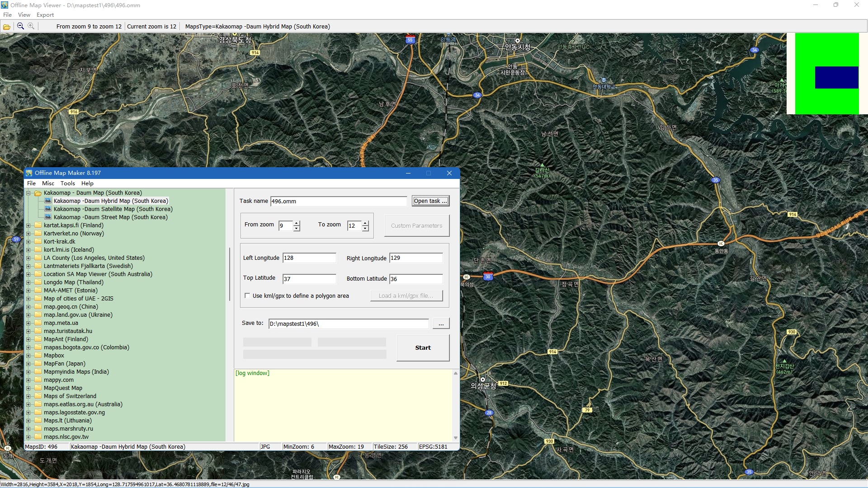This screenshot has width=868, height=488.
Task: Browse save folder with the ... button
Action: point(441,324)
